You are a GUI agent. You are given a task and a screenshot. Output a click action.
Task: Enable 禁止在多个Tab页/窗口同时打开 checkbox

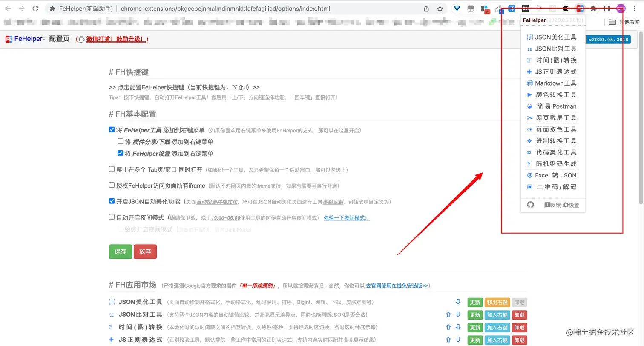(112, 169)
